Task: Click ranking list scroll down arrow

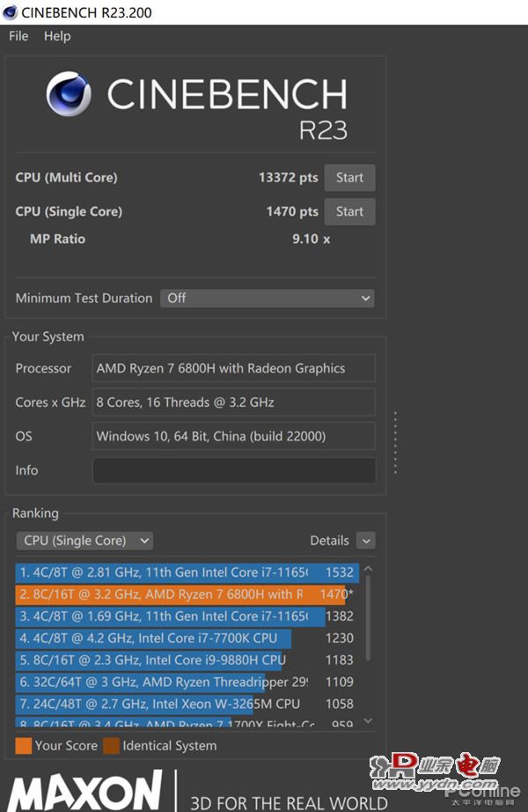Action: tap(368, 720)
